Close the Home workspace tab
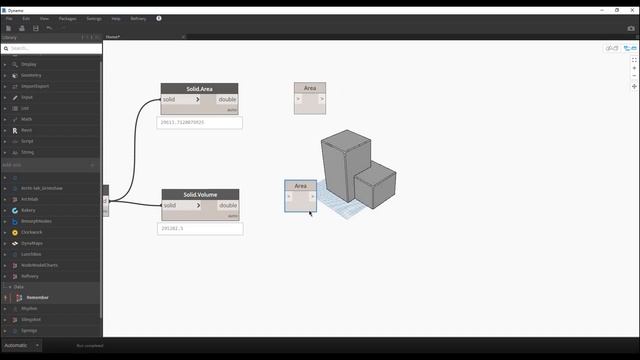640x360 pixels. 183,37
